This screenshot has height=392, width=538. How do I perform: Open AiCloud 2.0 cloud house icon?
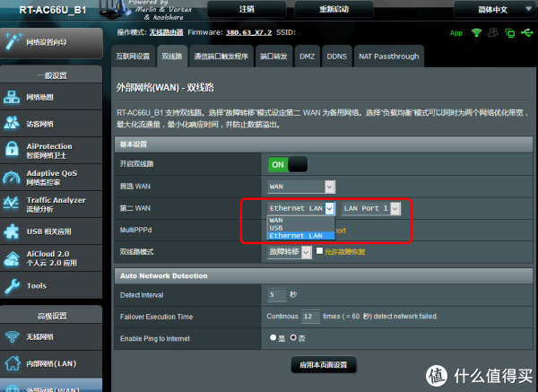[x=12, y=258]
